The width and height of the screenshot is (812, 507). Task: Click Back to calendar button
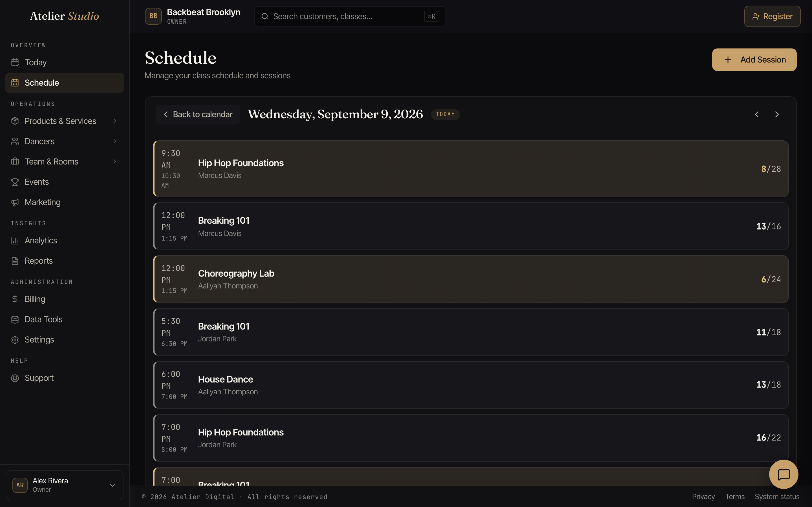(x=198, y=114)
